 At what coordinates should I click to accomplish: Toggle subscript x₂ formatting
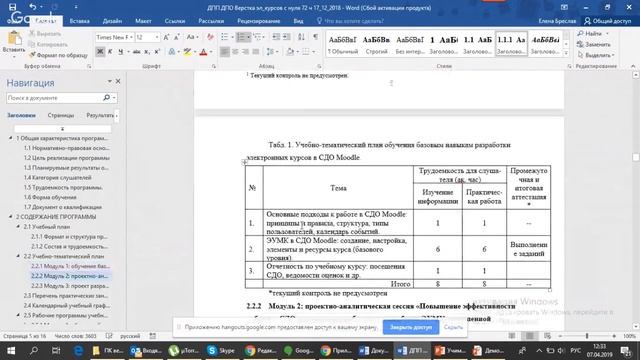(x=147, y=52)
